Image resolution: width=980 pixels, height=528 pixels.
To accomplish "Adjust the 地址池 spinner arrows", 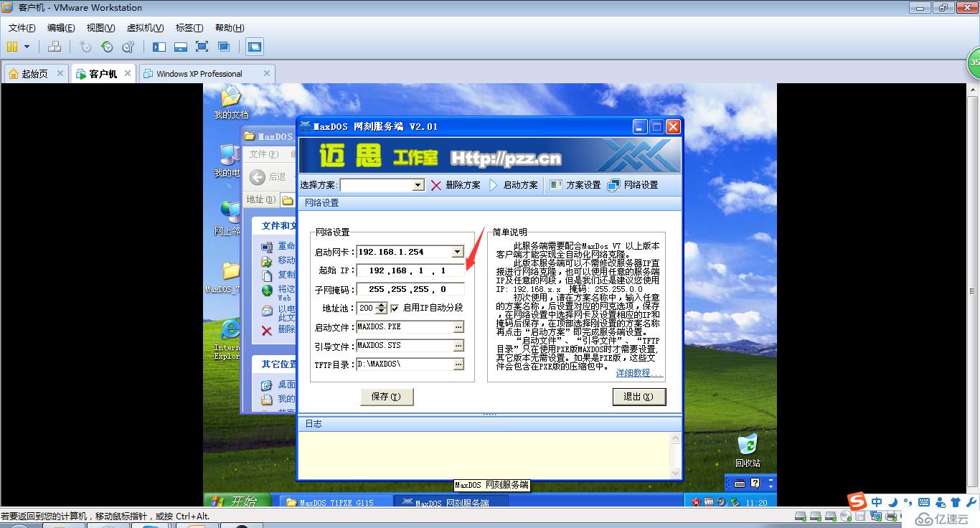I will point(381,308).
